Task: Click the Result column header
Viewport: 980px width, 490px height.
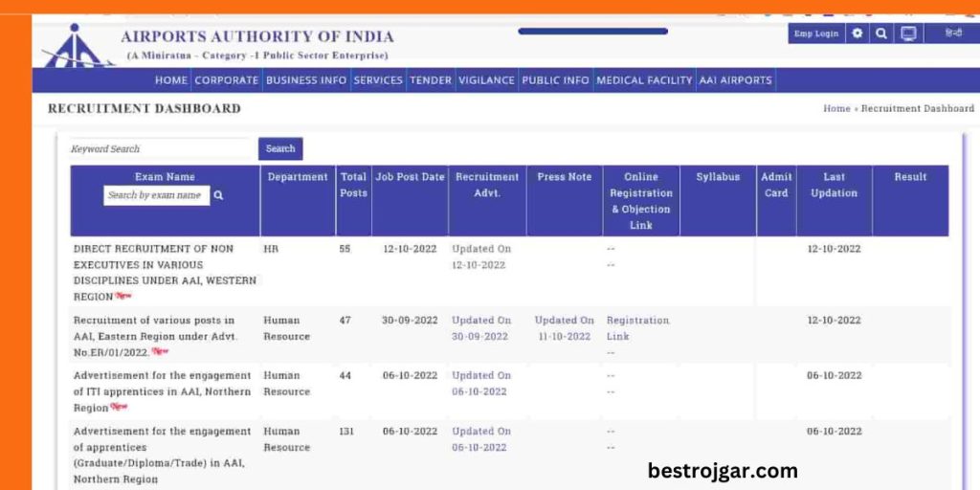Action: pyautogui.click(x=910, y=177)
